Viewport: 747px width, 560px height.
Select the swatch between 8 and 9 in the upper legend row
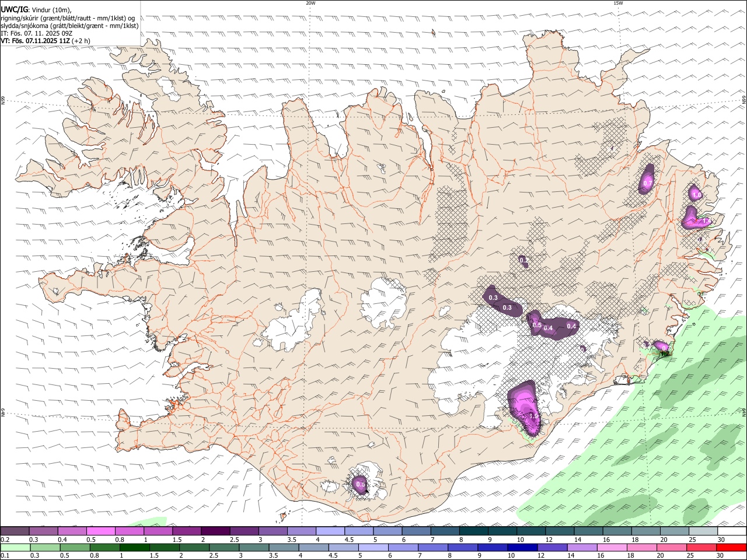[x=474, y=531]
